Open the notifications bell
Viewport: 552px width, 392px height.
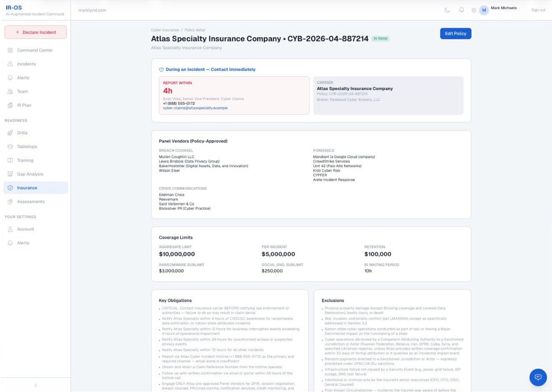click(461, 10)
